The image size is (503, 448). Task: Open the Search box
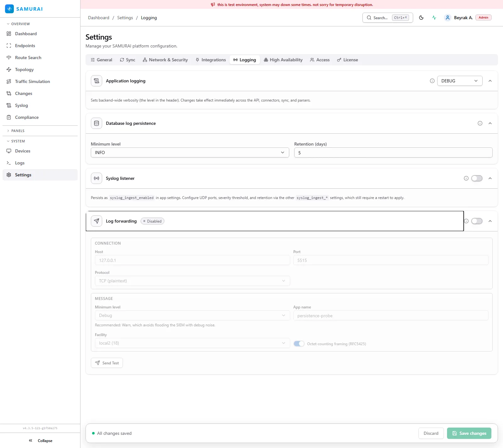coord(388,18)
